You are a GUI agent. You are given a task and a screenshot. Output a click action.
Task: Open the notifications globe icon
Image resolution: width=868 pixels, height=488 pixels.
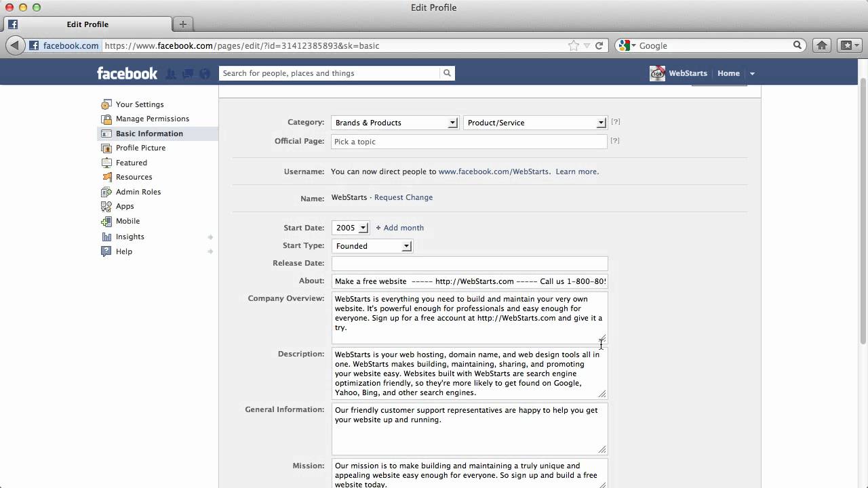(205, 73)
